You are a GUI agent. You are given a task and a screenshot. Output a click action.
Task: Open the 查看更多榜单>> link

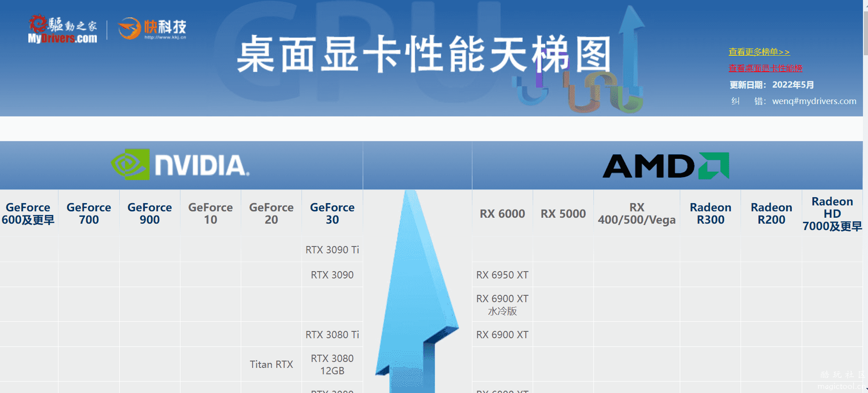[x=759, y=52]
